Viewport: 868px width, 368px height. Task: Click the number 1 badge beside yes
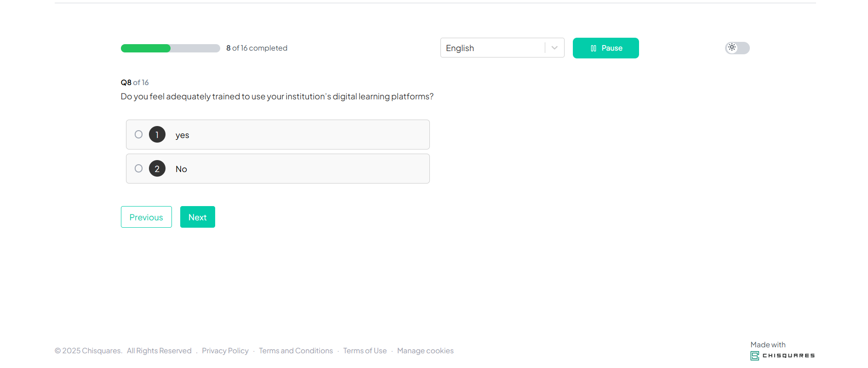(157, 134)
